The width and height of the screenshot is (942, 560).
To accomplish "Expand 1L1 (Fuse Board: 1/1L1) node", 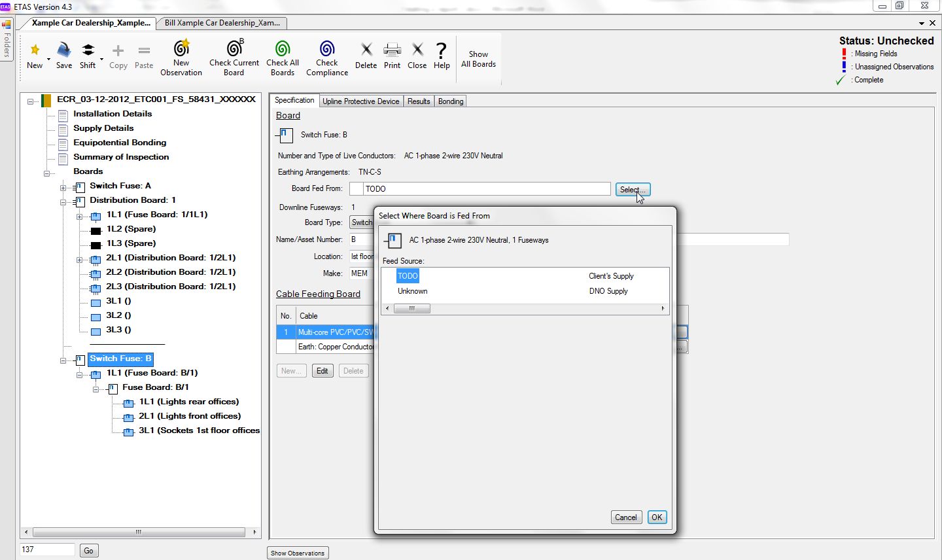I will pyautogui.click(x=79, y=217).
